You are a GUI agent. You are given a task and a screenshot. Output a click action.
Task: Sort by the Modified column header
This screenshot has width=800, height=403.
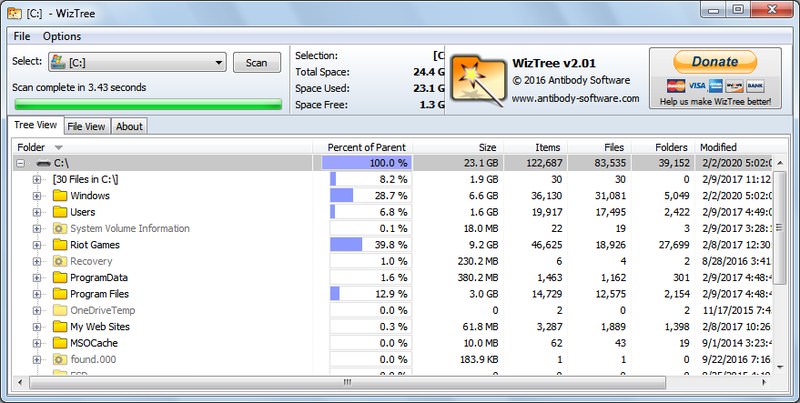pos(734,147)
